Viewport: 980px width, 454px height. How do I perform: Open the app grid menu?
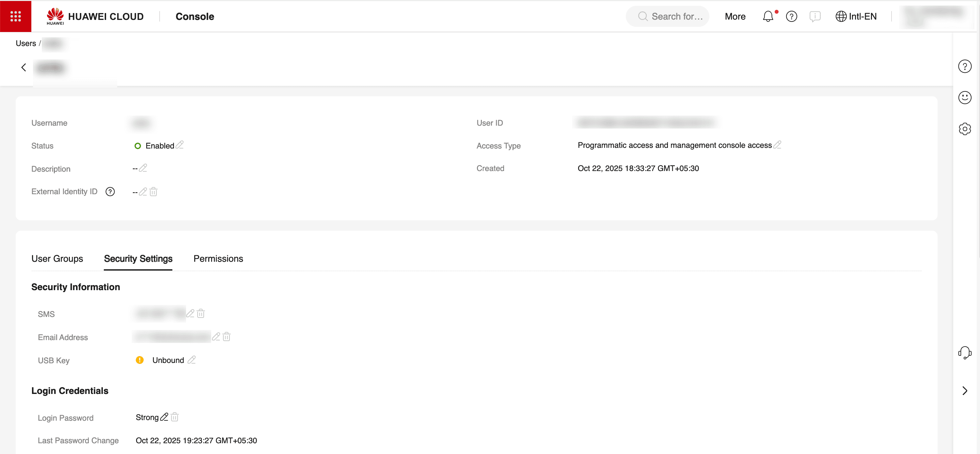click(x=16, y=16)
